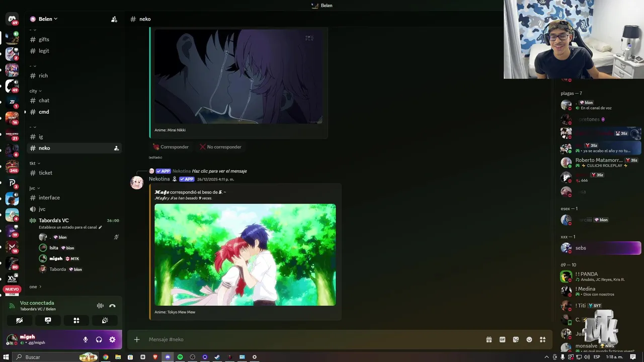
Task: Open the gifts channel
Action: pyautogui.click(x=74, y=39)
